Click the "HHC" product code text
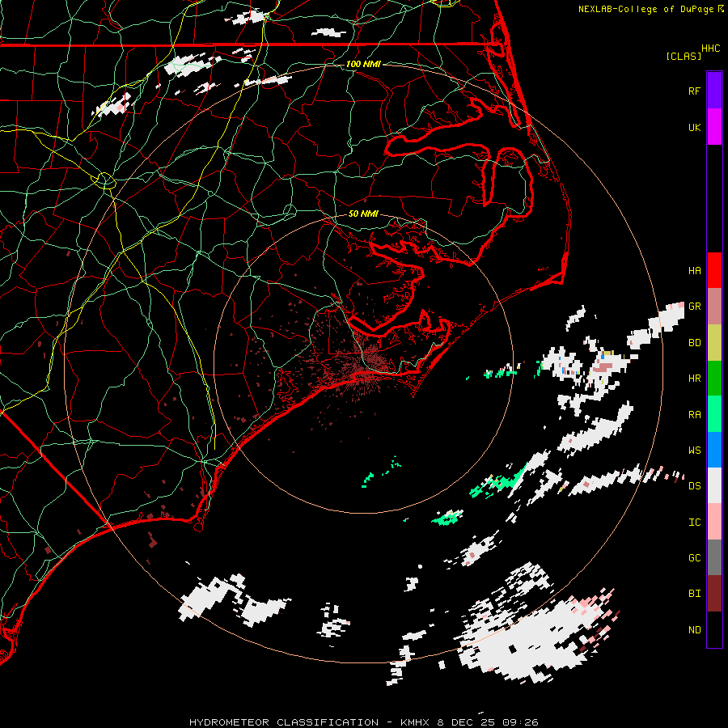Image resolution: width=728 pixels, height=728 pixels. click(x=710, y=49)
